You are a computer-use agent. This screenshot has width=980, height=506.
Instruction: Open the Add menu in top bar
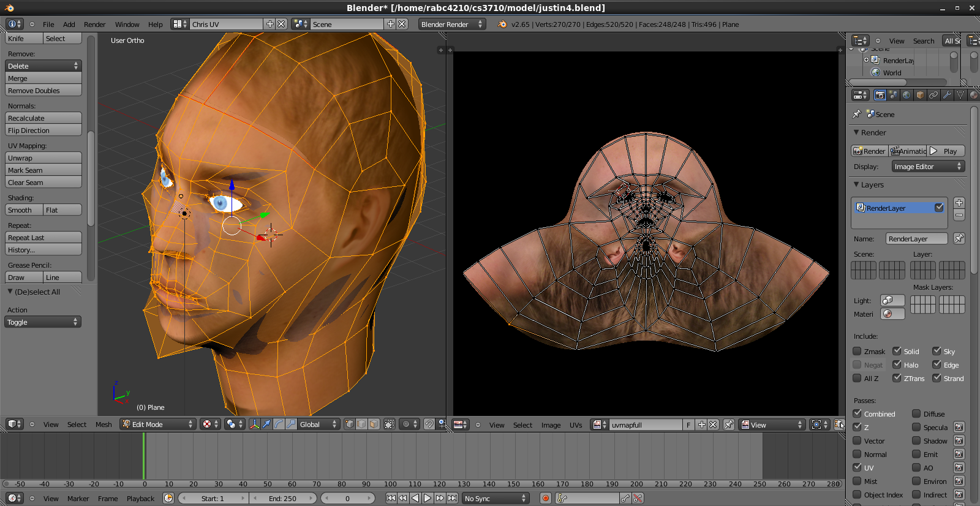point(69,25)
